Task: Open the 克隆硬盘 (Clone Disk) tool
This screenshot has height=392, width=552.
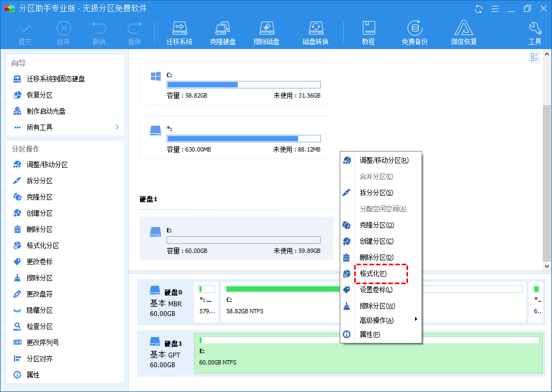Action: pyautogui.click(x=223, y=31)
